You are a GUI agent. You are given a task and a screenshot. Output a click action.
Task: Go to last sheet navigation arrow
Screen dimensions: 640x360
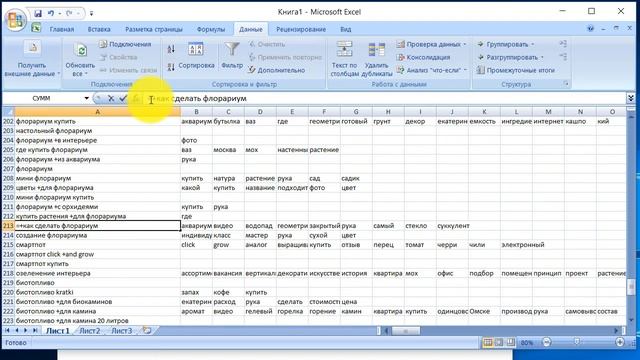(35, 330)
